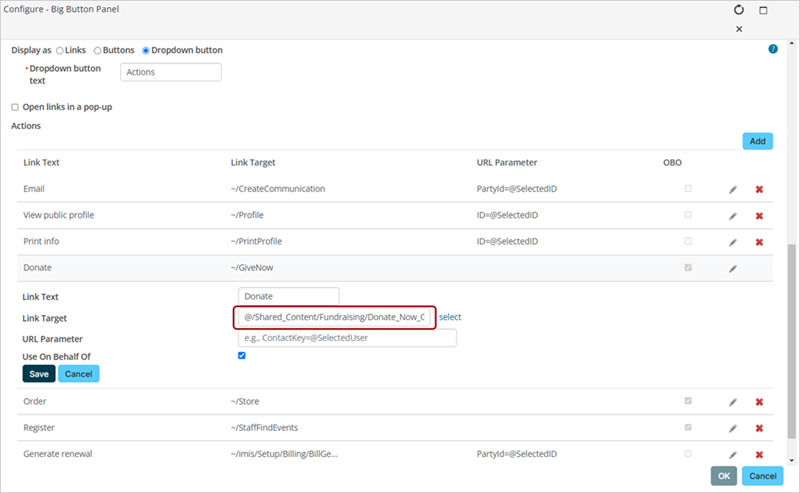The image size is (800, 493).
Task: Click the PartyId=@SelectedID parameter in Email row
Action: (x=516, y=189)
